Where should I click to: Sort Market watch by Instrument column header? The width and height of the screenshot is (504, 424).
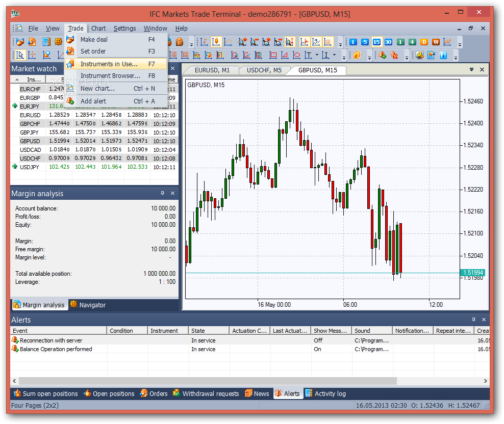(28, 79)
